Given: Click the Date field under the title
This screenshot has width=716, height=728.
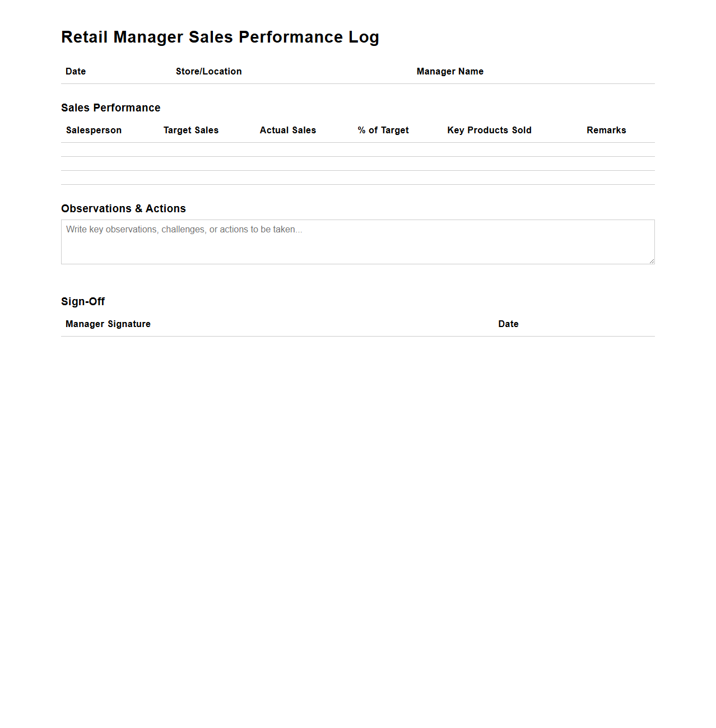Looking at the screenshot, I should pos(76,72).
